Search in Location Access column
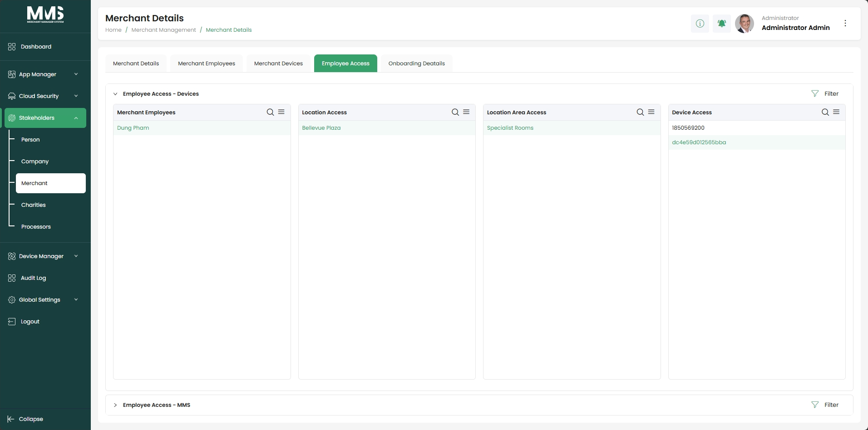The width and height of the screenshot is (868, 430). pyautogui.click(x=455, y=112)
